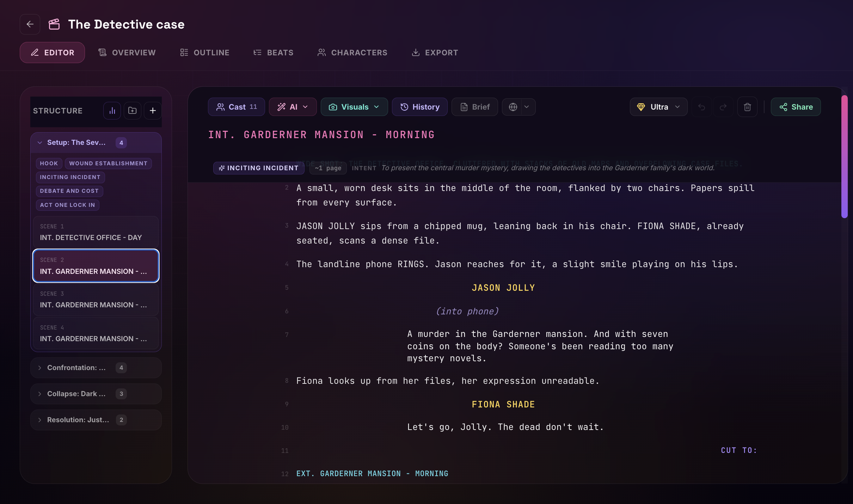The height and width of the screenshot is (504, 853).
Task: Select the HOOK beat tag
Action: tap(49, 163)
